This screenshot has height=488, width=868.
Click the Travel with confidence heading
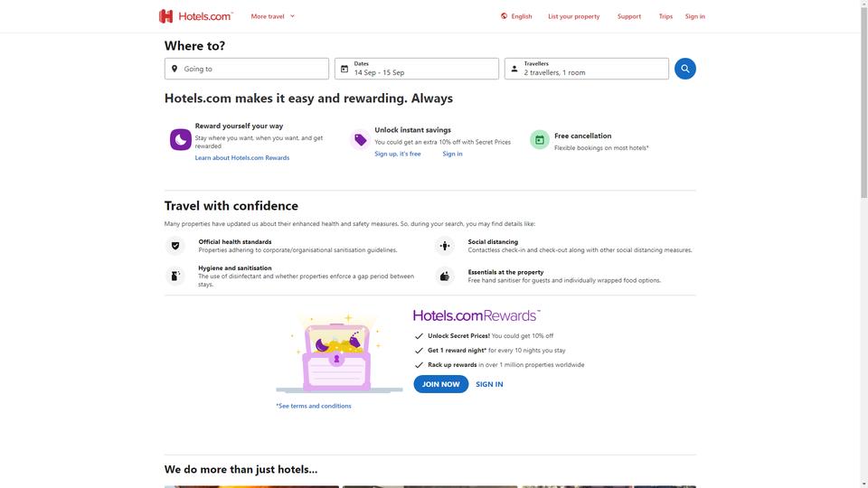231,206
